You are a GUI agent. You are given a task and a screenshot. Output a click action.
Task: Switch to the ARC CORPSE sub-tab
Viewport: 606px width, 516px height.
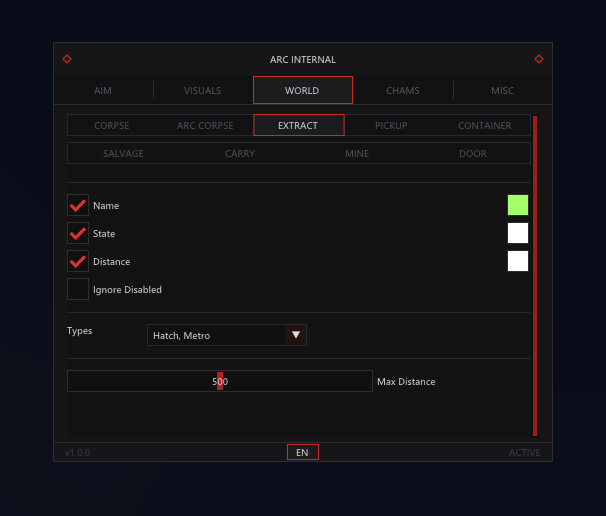[x=205, y=125]
